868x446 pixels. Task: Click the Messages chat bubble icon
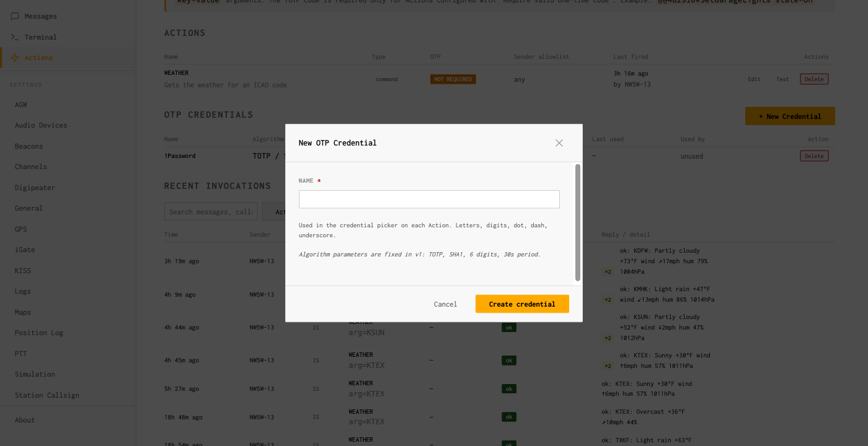[x=15, y=16]
